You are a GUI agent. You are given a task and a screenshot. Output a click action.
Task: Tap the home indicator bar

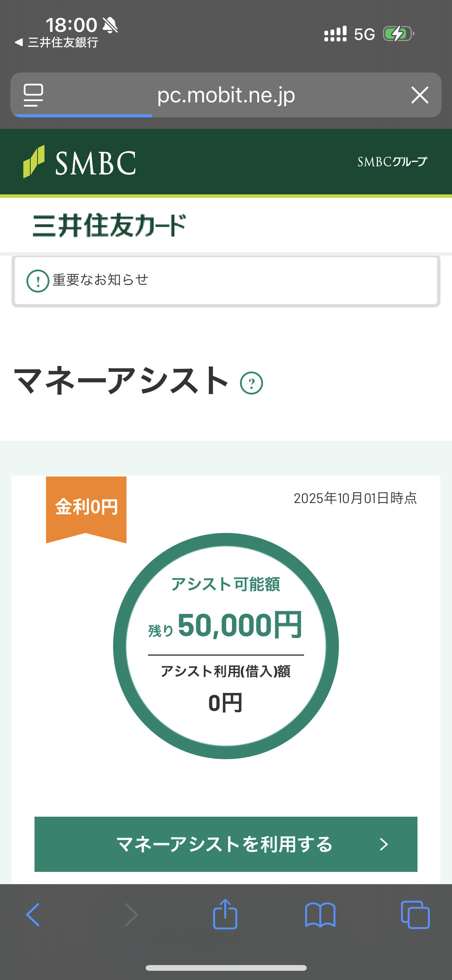[x=226, y=968]
